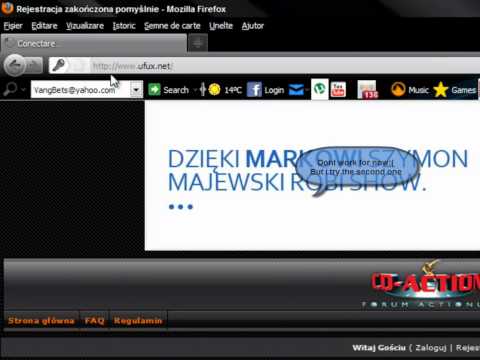Click the toolbar magnifier search icon
Screen dimensions: 480x360
coord(10,89)
